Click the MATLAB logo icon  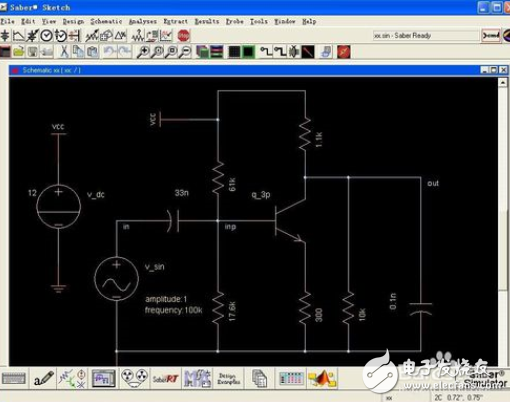click(322, 379)
